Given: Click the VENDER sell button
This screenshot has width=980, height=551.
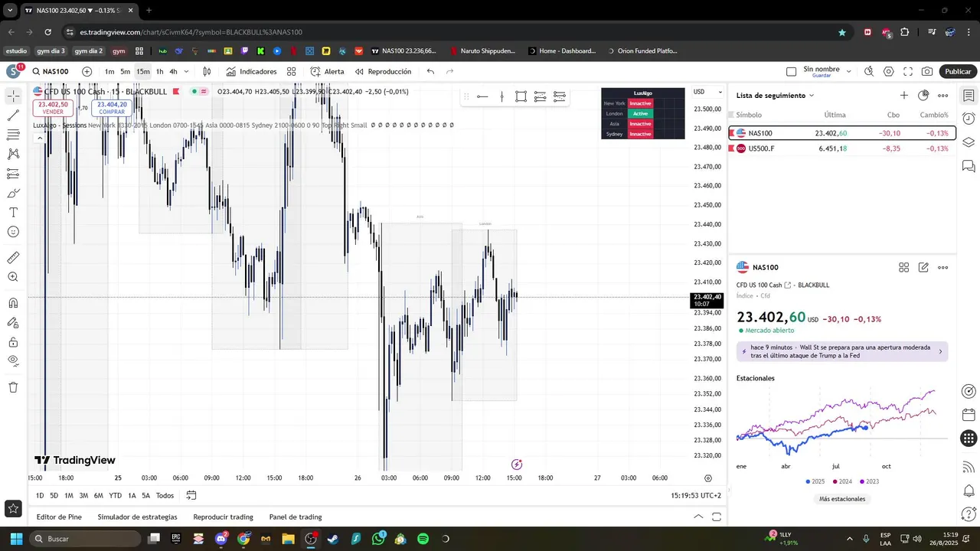Looking at the screenshot, I should click(53, 108).
